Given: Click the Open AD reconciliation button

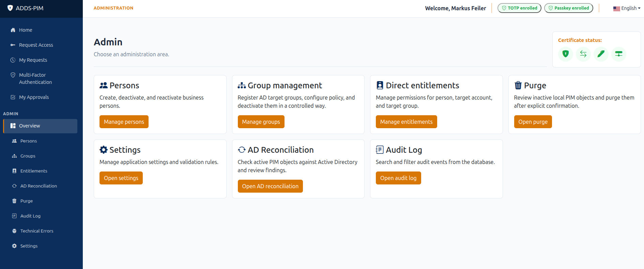Looking at the screenshot, I should pyautogui.click(x=270, y=186).
